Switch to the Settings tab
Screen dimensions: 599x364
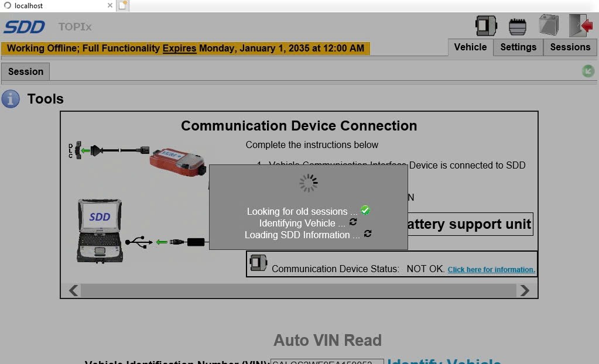coord(518,47)
